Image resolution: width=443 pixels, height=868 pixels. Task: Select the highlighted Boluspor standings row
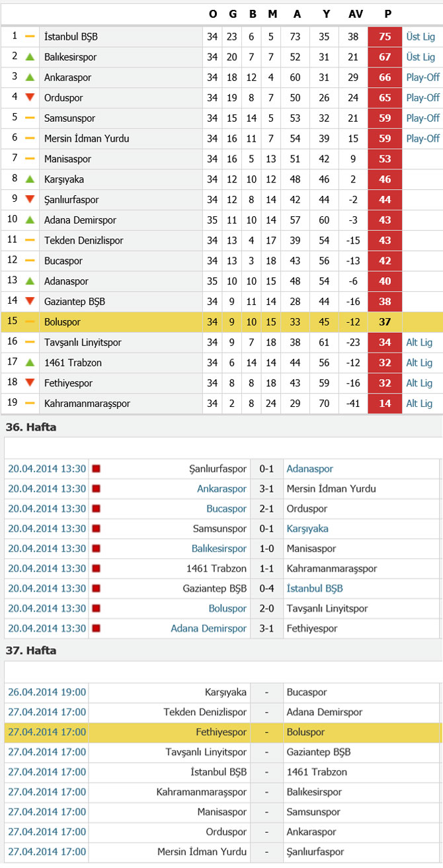[x=221, y=322]
